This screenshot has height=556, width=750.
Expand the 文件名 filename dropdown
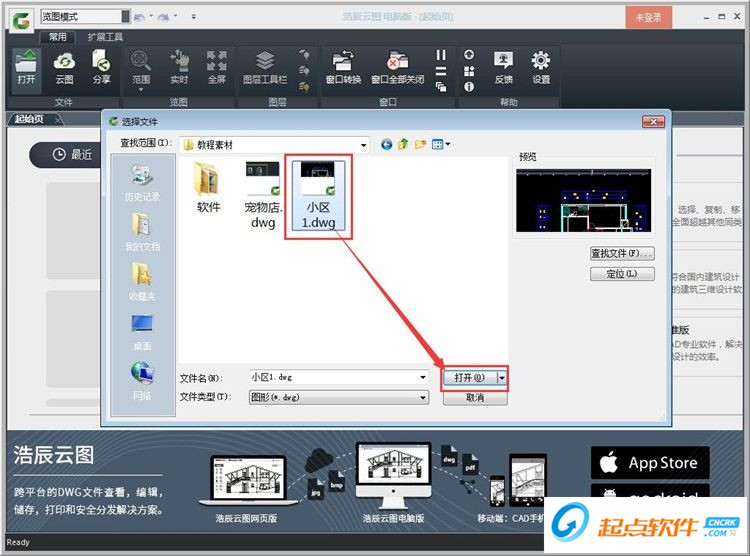point(423,378)
